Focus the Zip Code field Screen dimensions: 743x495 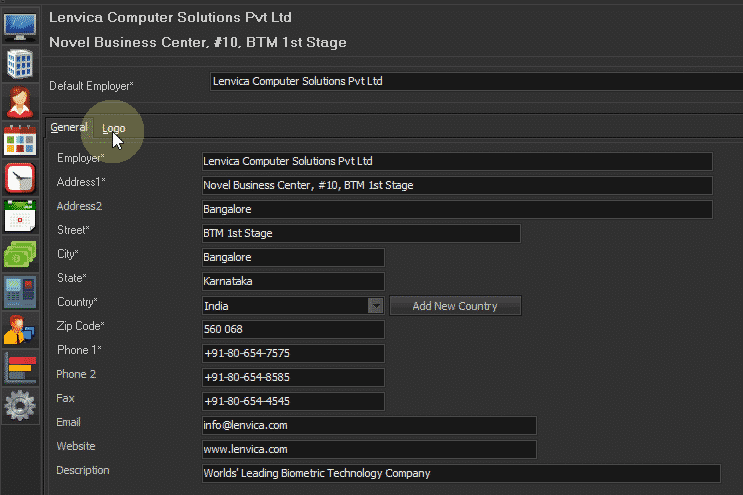(293, 329)
